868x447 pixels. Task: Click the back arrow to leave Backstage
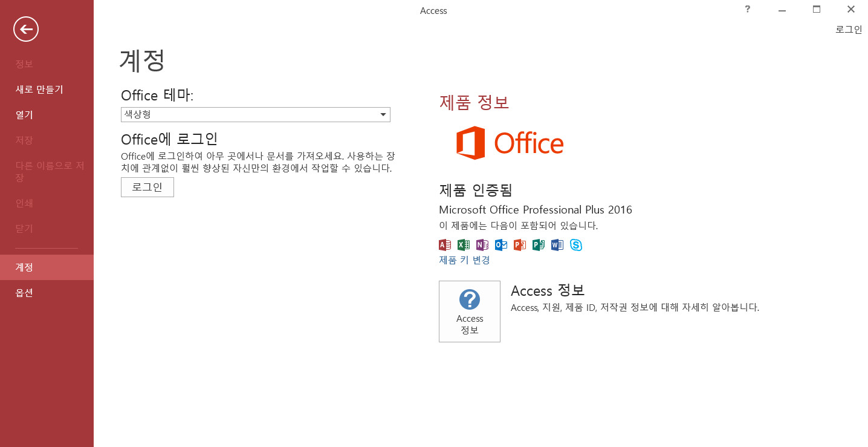pos(26,28)
